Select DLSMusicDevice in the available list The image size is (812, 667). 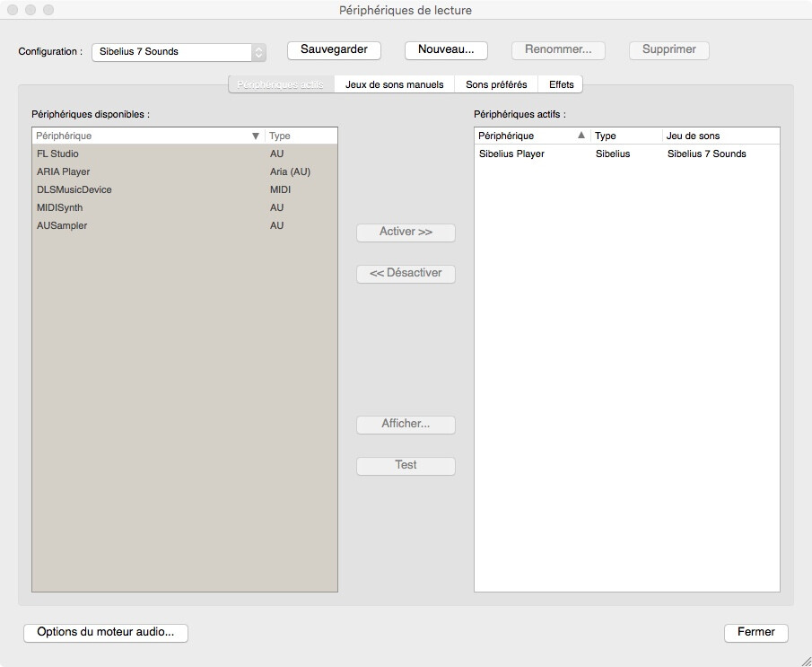point(184,189)
